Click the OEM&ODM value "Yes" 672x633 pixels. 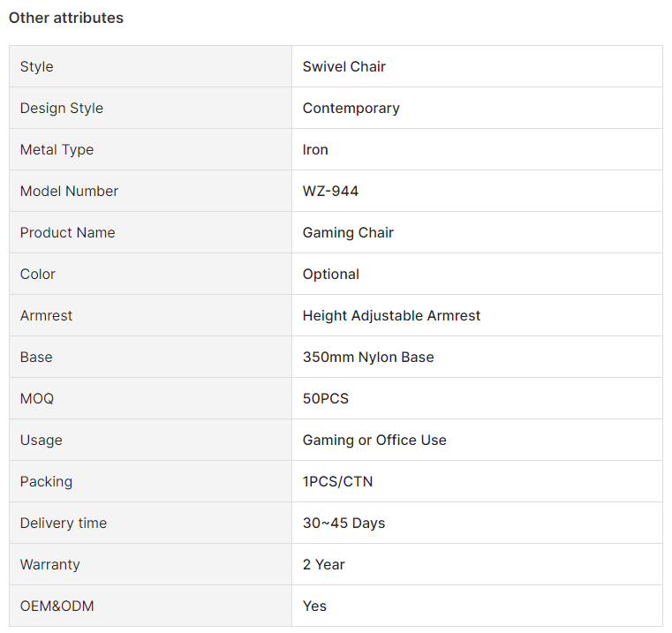coord(314,606)
